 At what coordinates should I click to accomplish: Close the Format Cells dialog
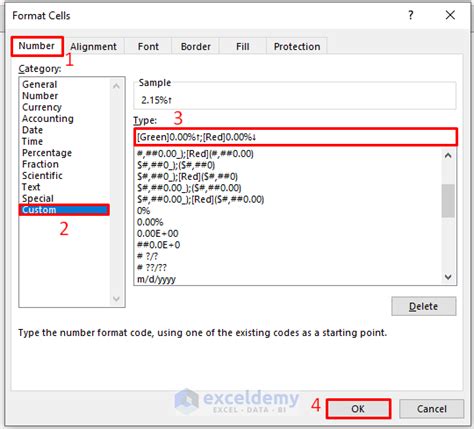click(x=450, y=15)
